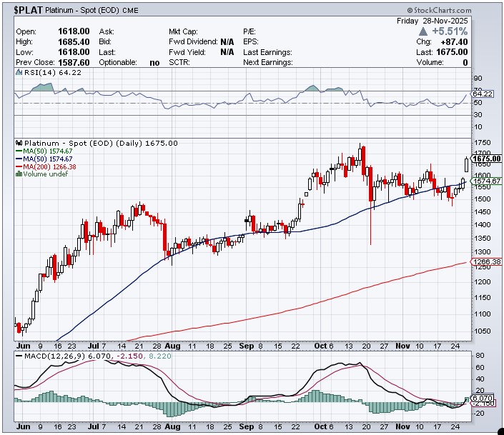Click the red MA(200) legend marker
504x435 pixels.
pyautogui.click(x=19, y=166)
